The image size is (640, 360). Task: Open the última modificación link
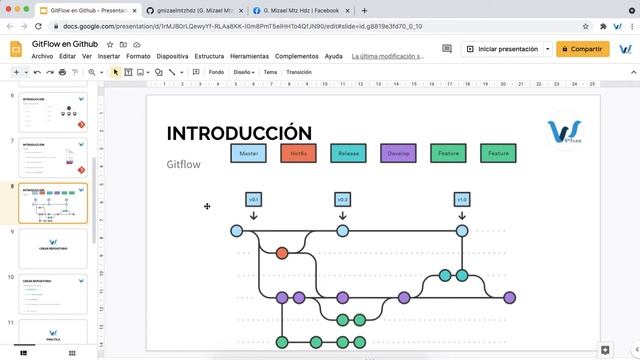388,56
